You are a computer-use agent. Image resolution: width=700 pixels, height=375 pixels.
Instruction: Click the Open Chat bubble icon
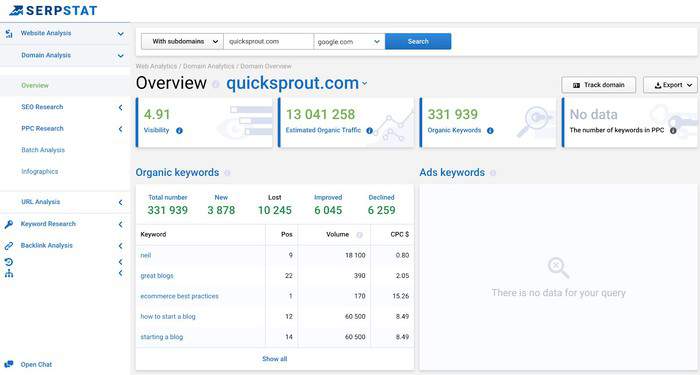click(x=8, y=364)
